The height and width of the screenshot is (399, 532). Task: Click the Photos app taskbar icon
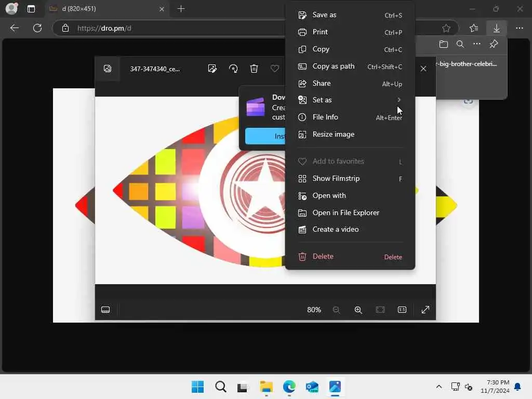point(335,387)
